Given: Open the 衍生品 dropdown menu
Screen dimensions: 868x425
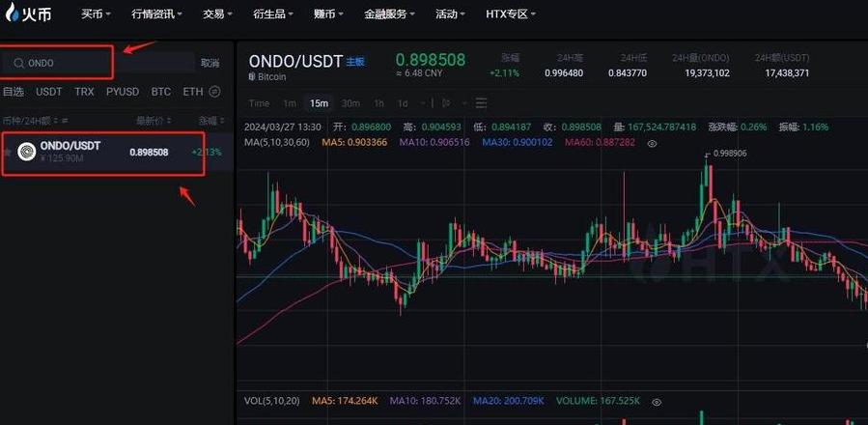Looking at the screenshot, I should pos(273,14).
